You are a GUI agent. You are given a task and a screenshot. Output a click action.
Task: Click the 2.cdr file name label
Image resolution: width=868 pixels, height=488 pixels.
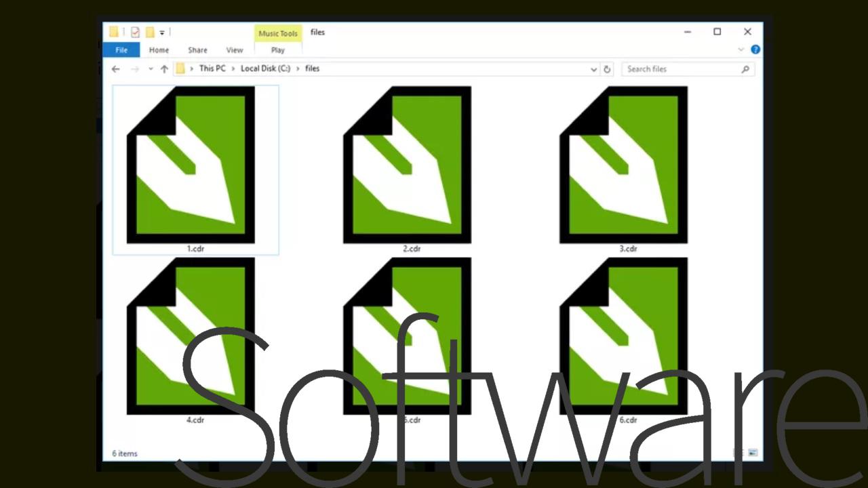[412, 249]
